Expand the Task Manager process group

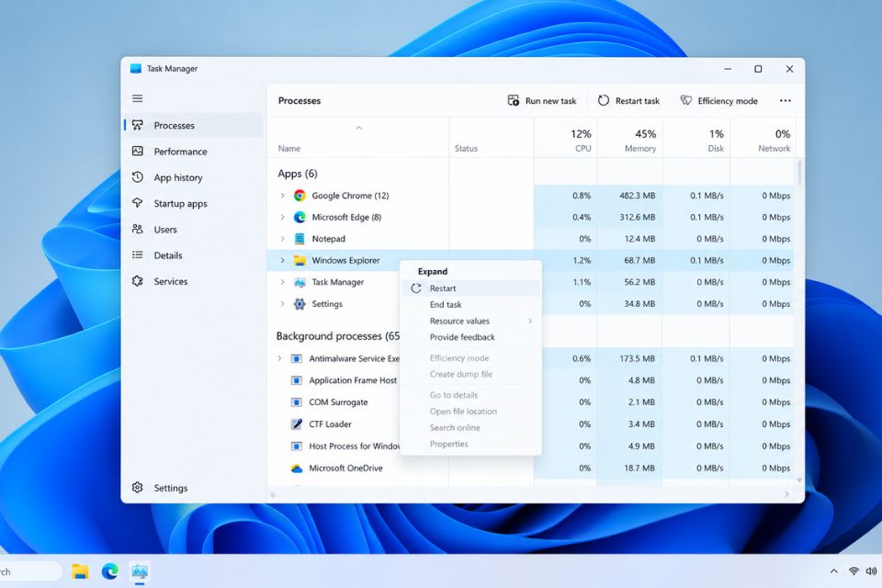[282, 282]
